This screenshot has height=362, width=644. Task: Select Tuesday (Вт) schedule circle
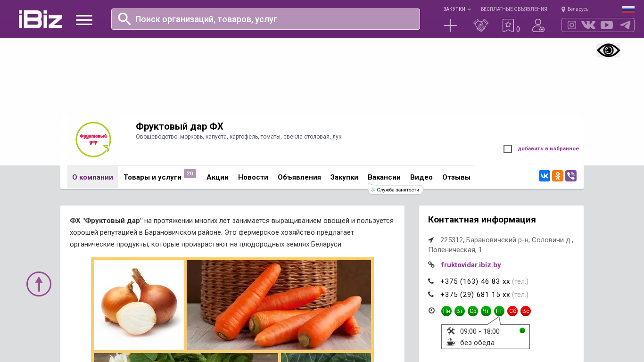coord(460,311)
